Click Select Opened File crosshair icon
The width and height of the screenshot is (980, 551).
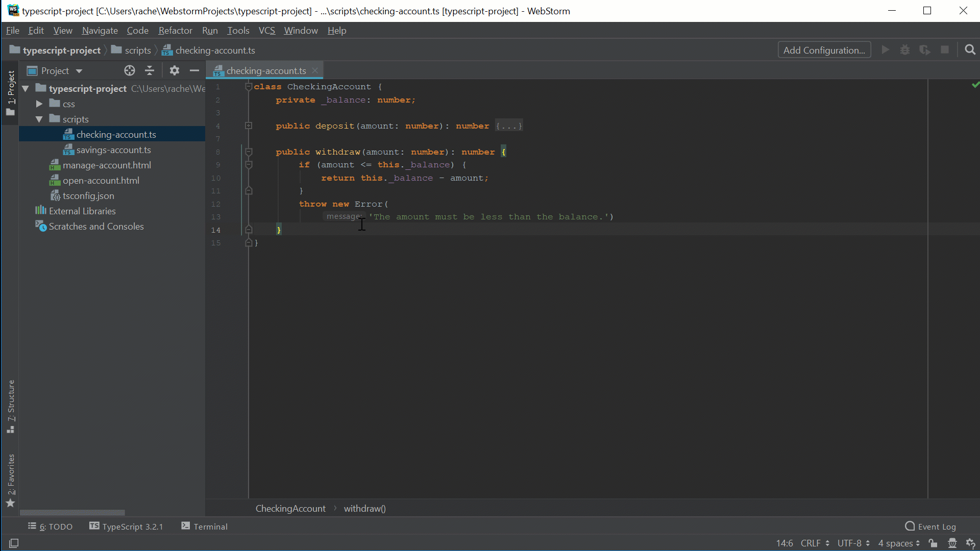(129, 70)
